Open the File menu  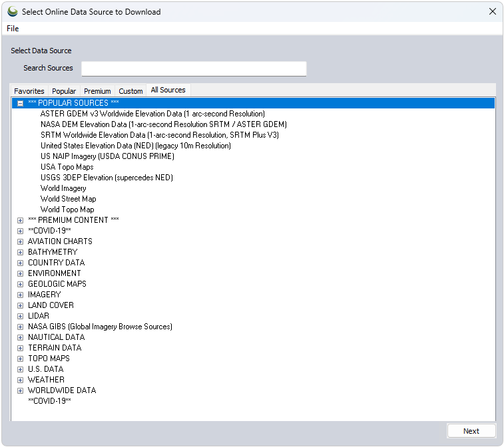(x=13, y=29)
